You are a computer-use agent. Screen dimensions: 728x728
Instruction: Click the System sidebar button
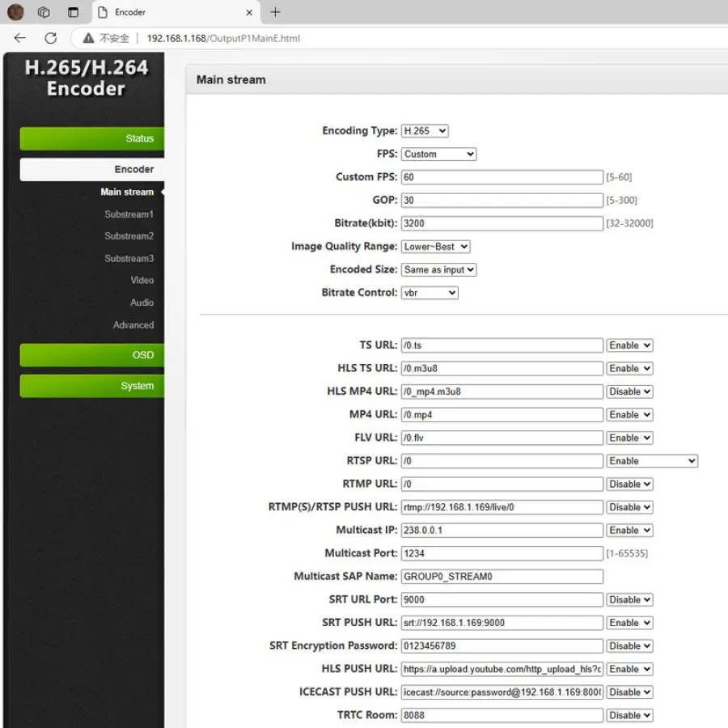click(x=92, y=386)
